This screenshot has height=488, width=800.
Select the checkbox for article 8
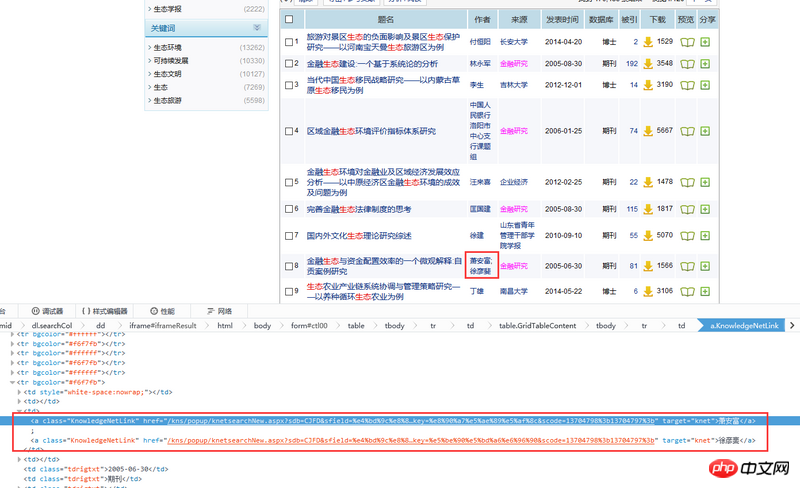[289, 266]
